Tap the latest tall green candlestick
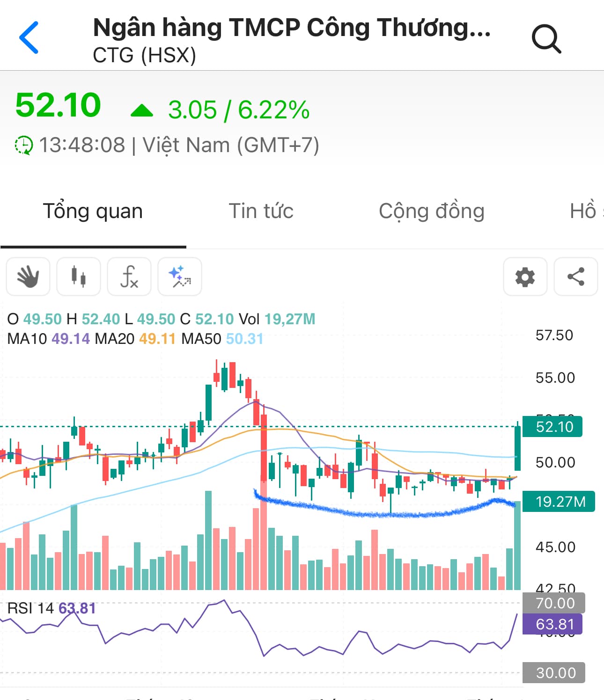 (x=517, y=447)
